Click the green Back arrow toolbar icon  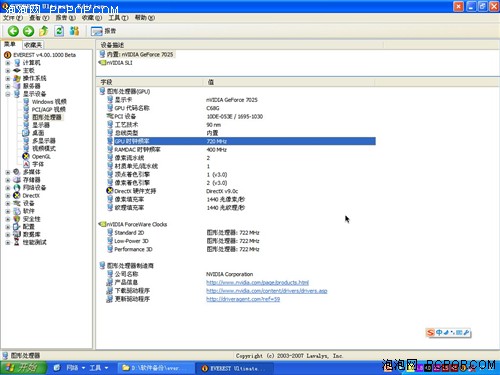click(x=13, y=31)
